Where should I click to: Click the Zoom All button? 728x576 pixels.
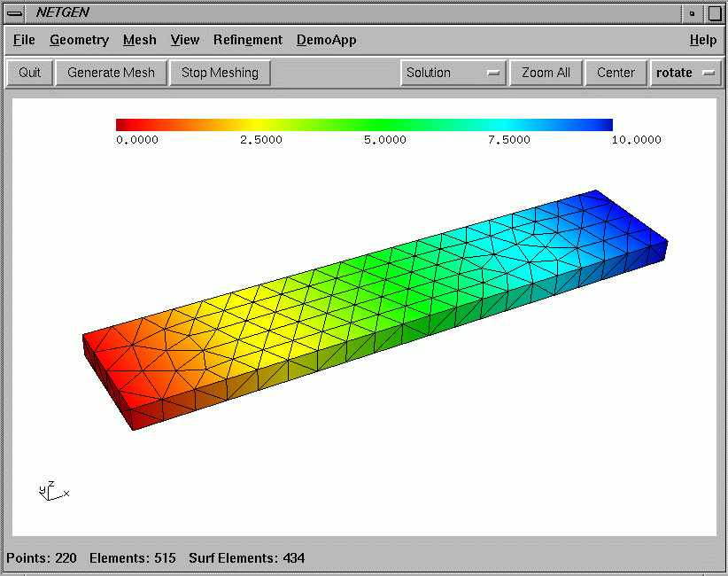coord(546,73)
